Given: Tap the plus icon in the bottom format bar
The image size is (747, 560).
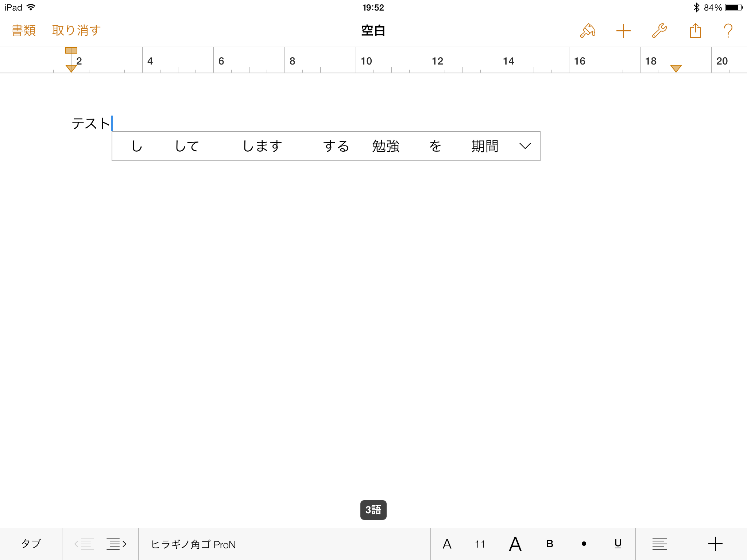Looking at the screenshot, I should [715, 544].
